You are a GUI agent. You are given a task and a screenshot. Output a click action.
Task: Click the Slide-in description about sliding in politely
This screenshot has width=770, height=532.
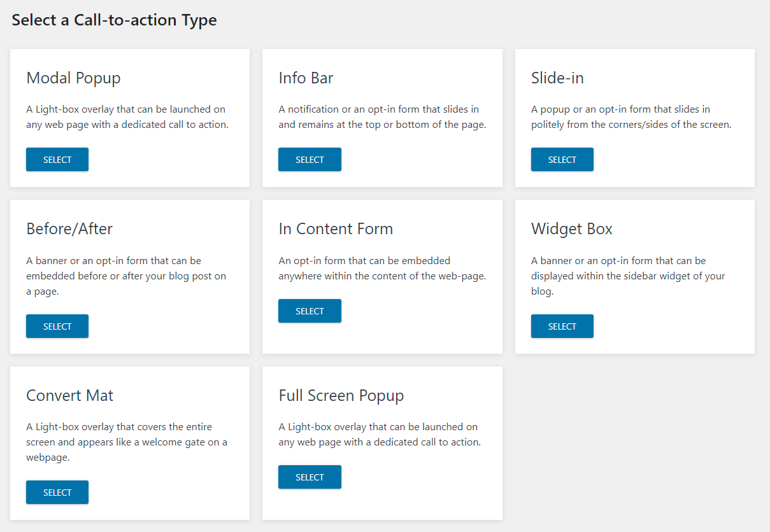point(631,117)
